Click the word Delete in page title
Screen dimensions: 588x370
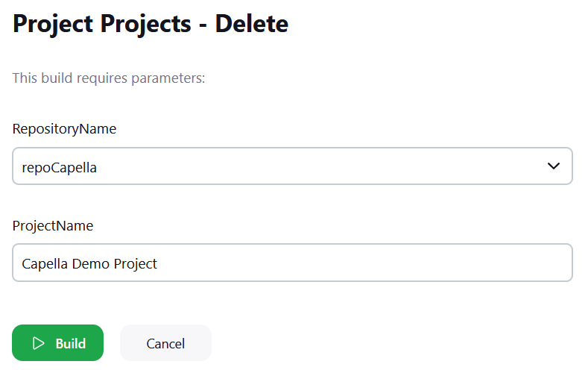251,24
